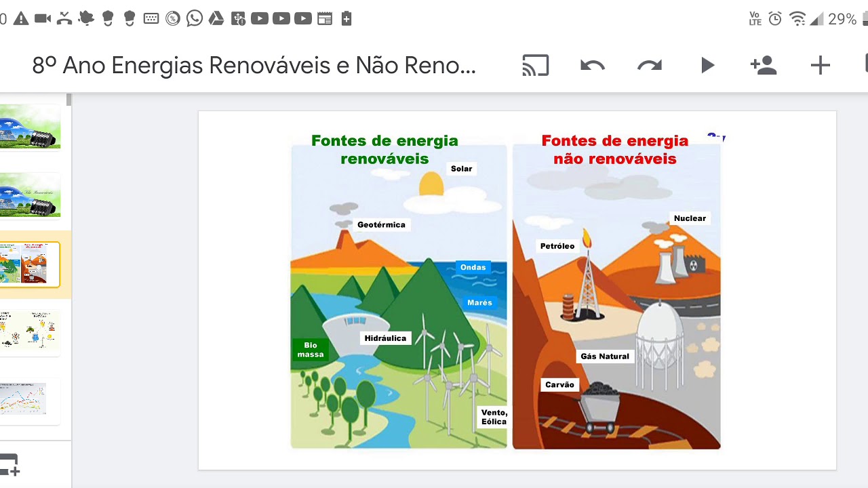Image resolution: width=868 pixels, height=488 pixels.
Task: Tap the 'Gás Natural' label
Action: tap(605, 356)
